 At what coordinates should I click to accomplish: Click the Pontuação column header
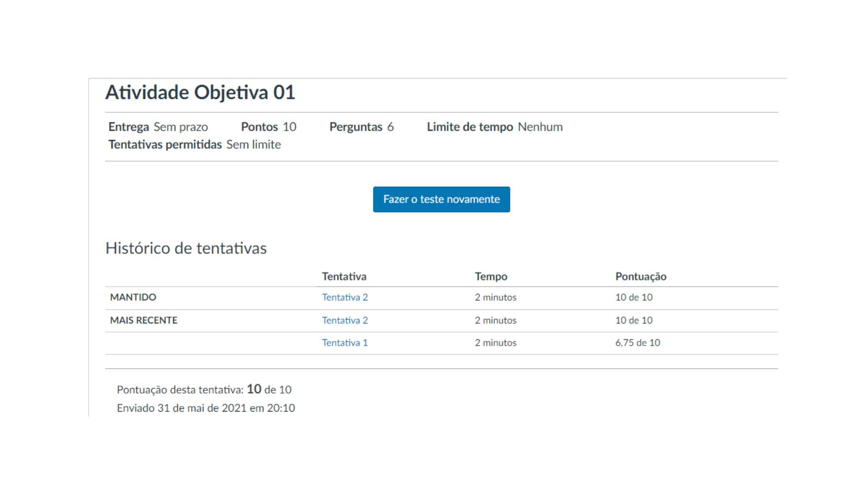click(x=641, y=276)
